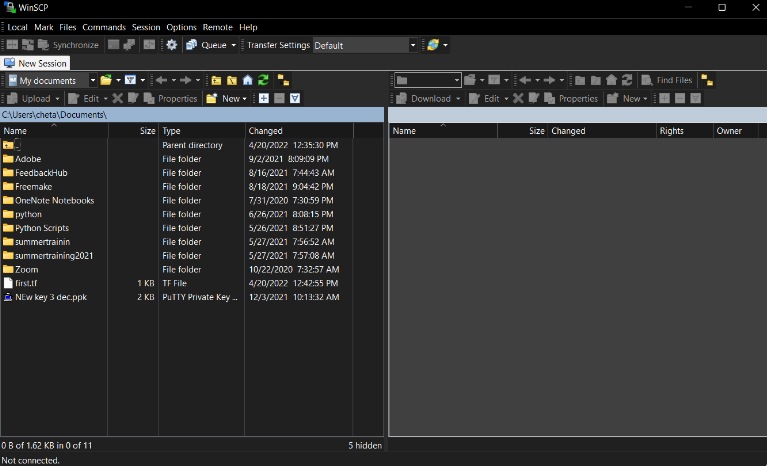This screenshot has width=767, height=466.
Task: Open the Commands menu
Action: click(104, 27)
